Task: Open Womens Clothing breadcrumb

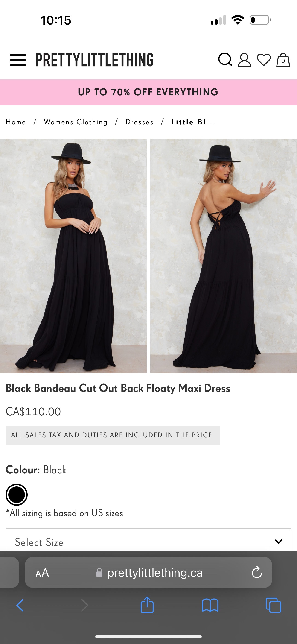Action: pyautogui.click(x=76, y=122)
